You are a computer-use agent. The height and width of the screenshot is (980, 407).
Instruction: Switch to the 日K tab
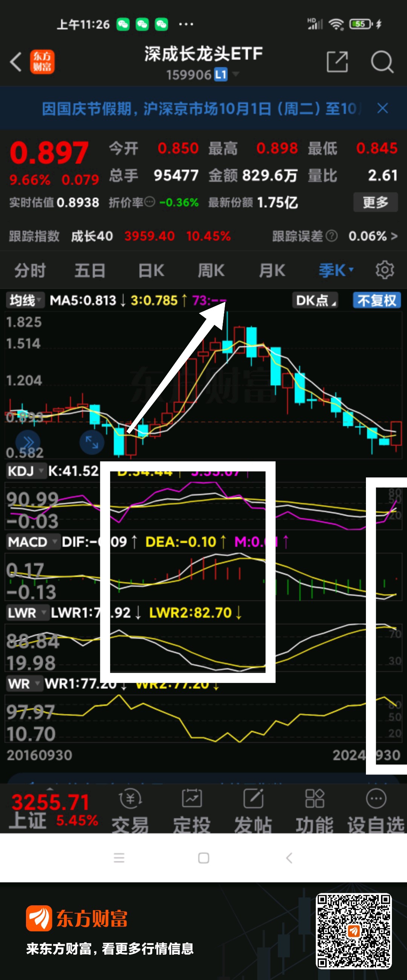point(151,270)
